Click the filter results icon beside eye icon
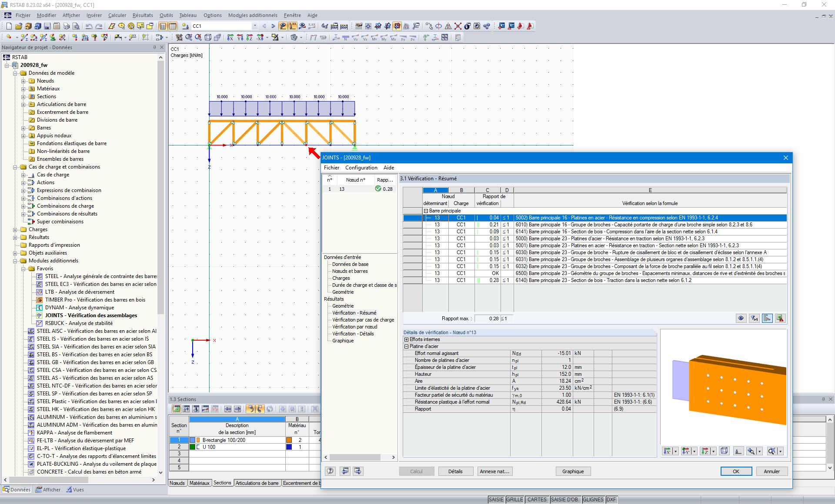This screenshot has height=504, width=835. click(x=754, y=318)
